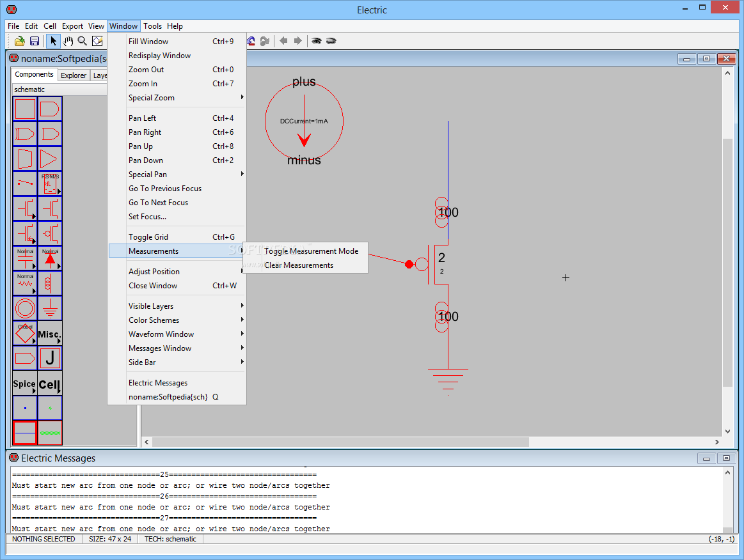744x560 pixels.
Task: Select the zoom magnifier tool
Action: click(x=83, y=42)
